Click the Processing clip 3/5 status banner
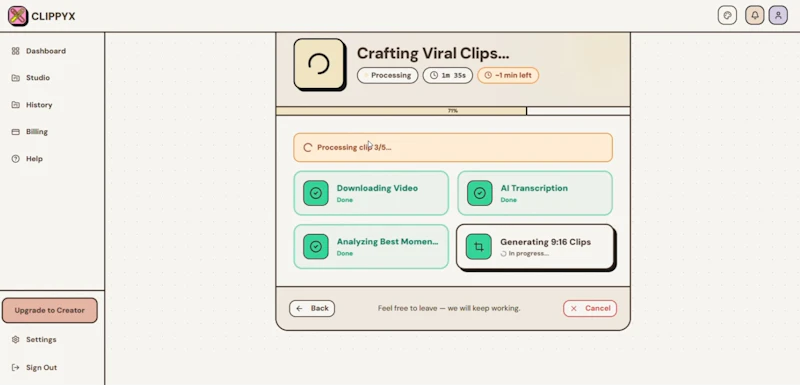800x385 pixels. click(453, 147)
